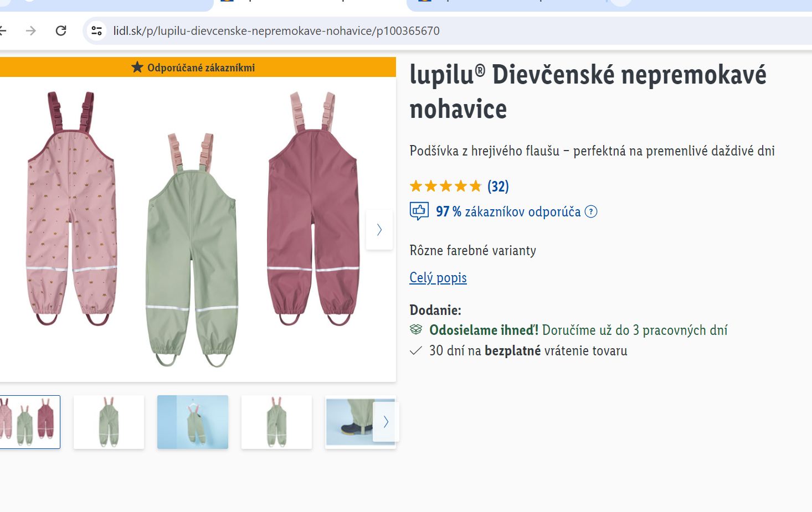Click the question mark help icon
This screenshot has height=512, width=812.
pyautogui.click(x=591, y=211)
